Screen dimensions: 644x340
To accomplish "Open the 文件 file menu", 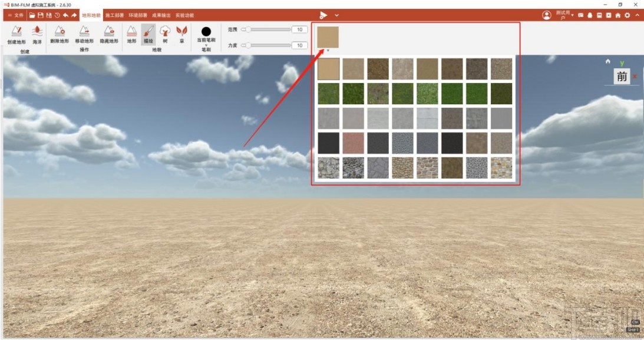I will pos(15,15).
